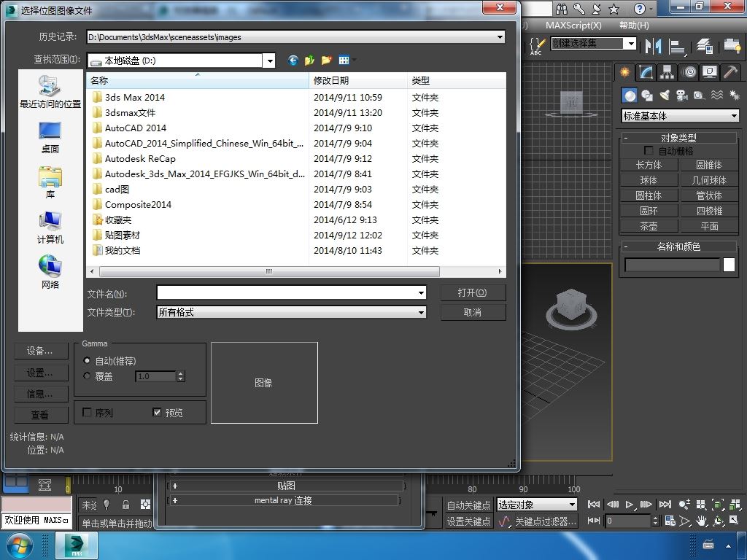This screenshot has width=747, height=560.
Task: Go back using the dialog's back arrow icon
Action: tap(293, 60)
